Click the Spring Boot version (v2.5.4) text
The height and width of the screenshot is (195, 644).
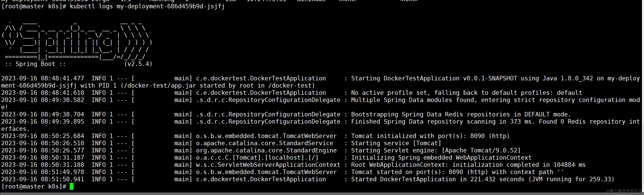(138, 64)
